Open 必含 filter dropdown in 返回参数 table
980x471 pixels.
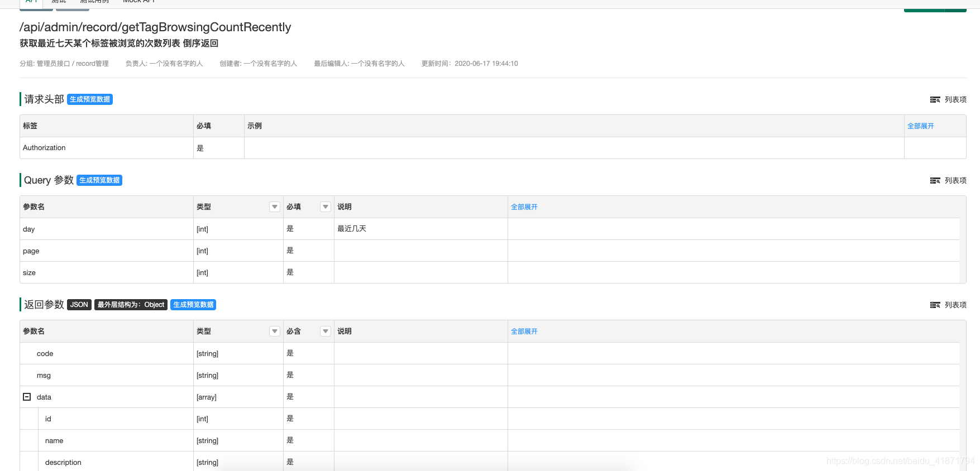pyautogui.click(x=326, y=331)
